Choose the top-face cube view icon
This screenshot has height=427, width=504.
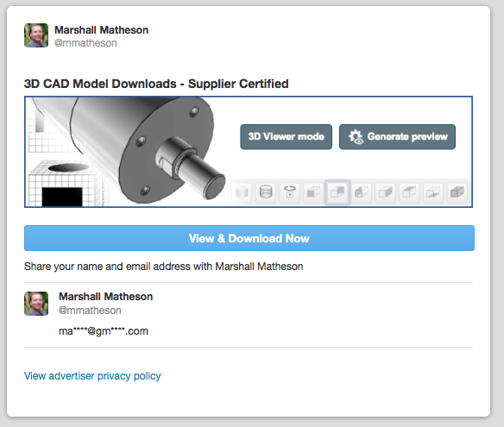[409, 192]
